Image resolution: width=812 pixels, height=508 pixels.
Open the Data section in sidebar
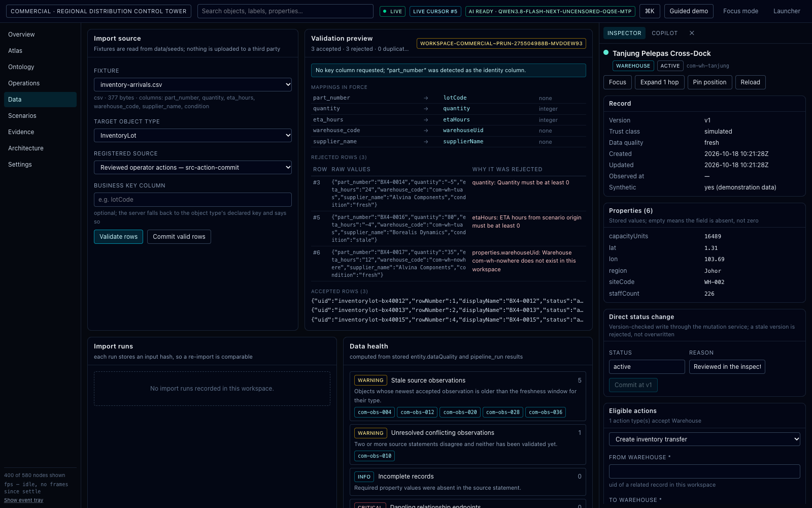click(x=40, y=100)
